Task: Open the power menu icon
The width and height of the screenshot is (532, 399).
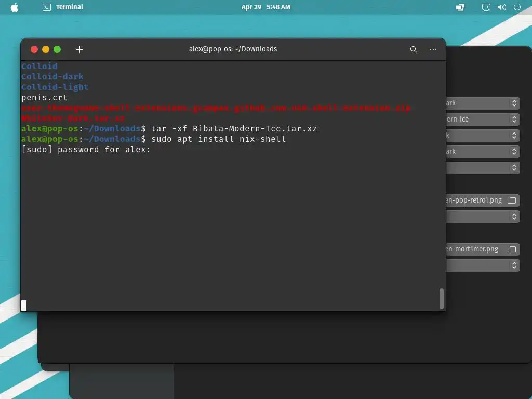Action: [517, 7]
